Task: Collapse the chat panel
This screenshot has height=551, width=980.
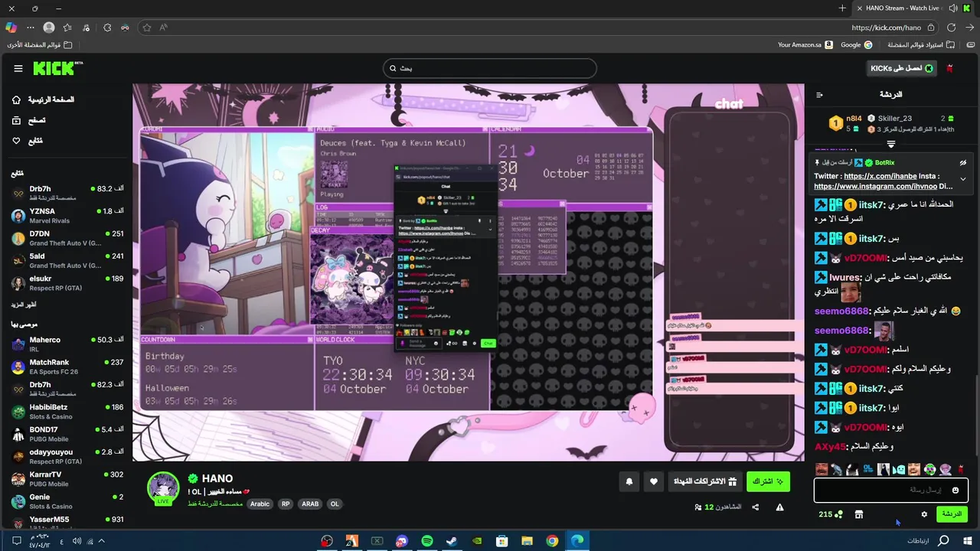Action: [819, 95]
